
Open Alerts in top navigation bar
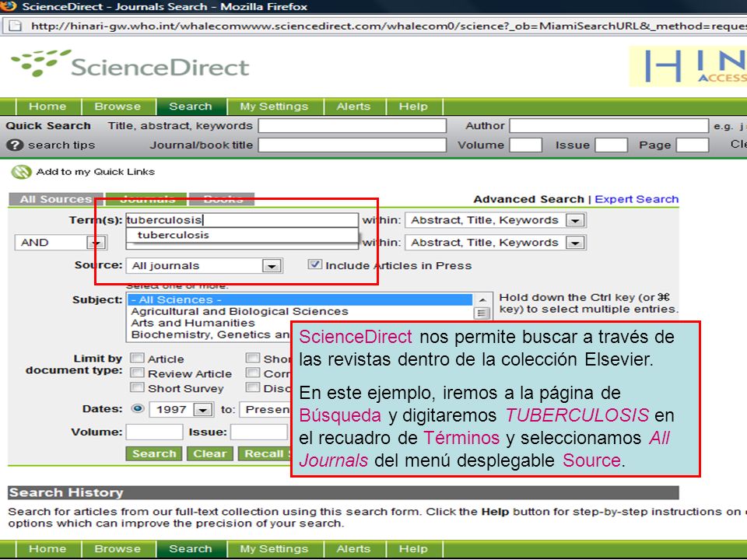(x=353, y=107)
